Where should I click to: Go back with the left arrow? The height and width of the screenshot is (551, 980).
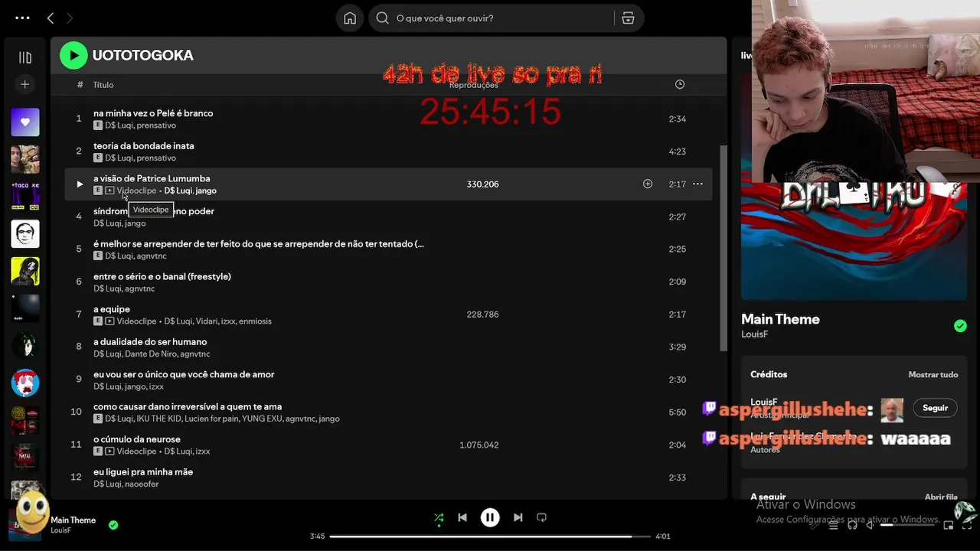coord(51,18)
